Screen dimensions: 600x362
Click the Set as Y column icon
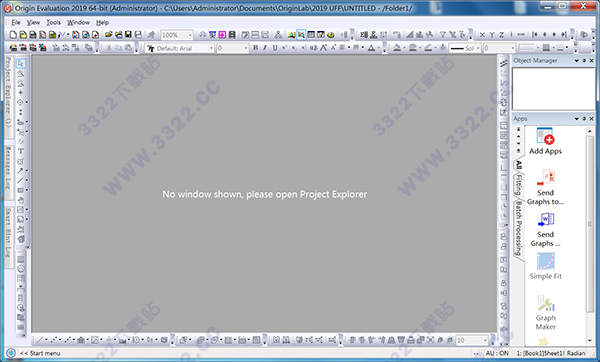[492, 35]
